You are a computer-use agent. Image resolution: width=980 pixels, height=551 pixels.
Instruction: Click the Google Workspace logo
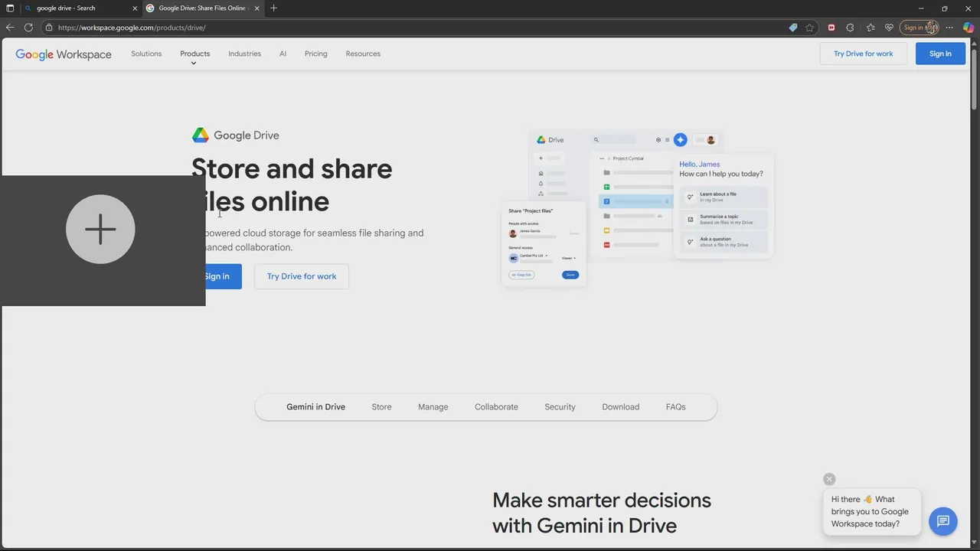click(x=64, y=54)
